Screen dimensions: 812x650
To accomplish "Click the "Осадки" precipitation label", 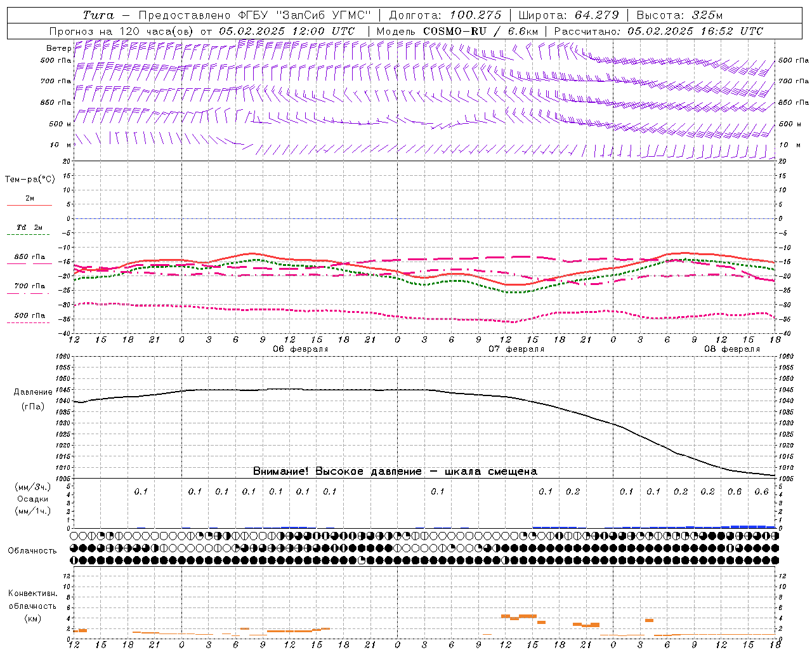I will coord(32,499).
